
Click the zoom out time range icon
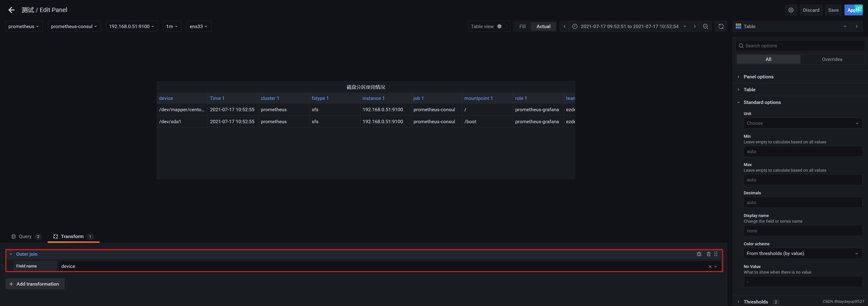click(x=705, y=26)
